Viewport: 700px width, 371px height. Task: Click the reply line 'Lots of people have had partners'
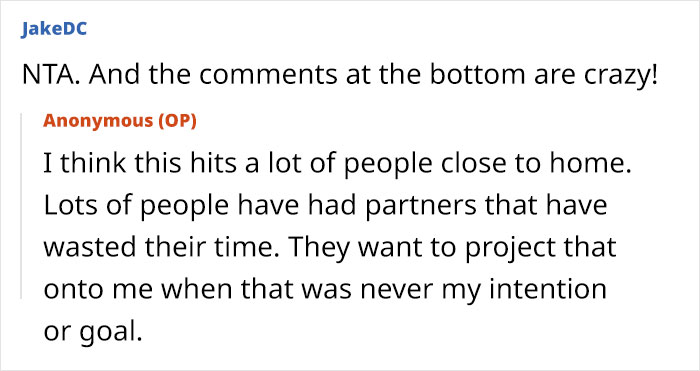[325, 206]
